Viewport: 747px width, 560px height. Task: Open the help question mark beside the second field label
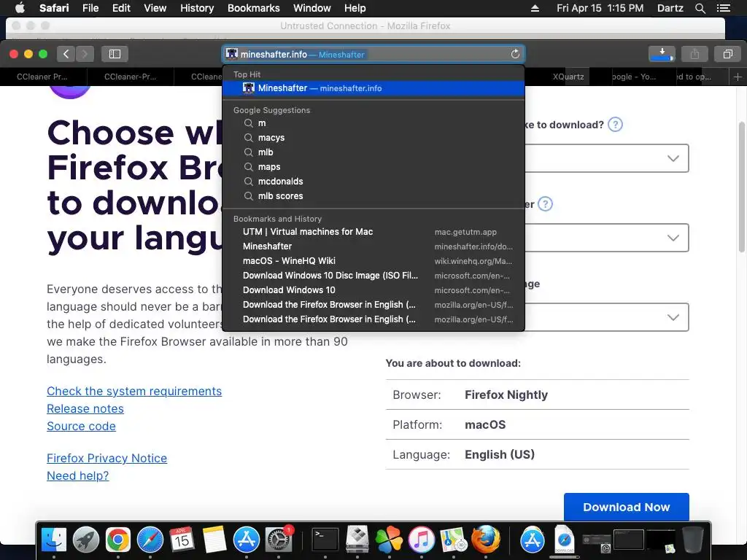point(545,204)
